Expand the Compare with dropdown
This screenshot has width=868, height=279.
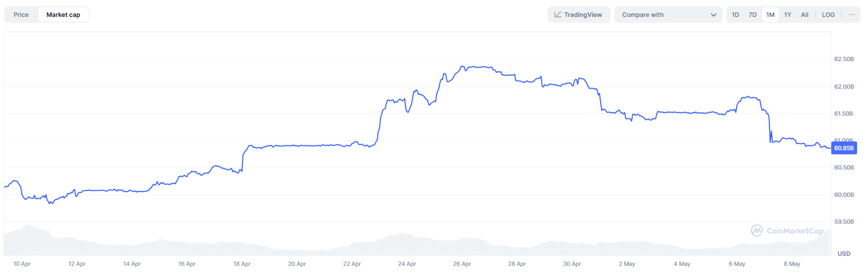pyautogui.click(x=668, y=15)
